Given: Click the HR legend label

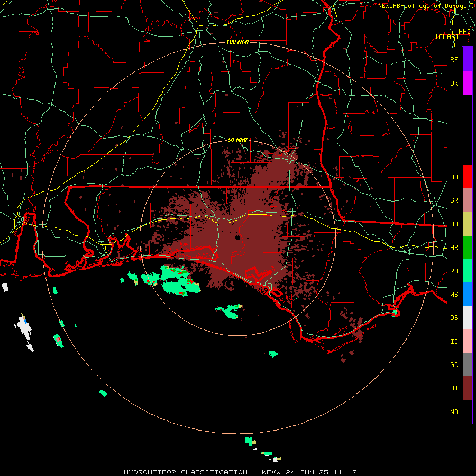Looking at the screenshot, I should click(x=454, y=248).
